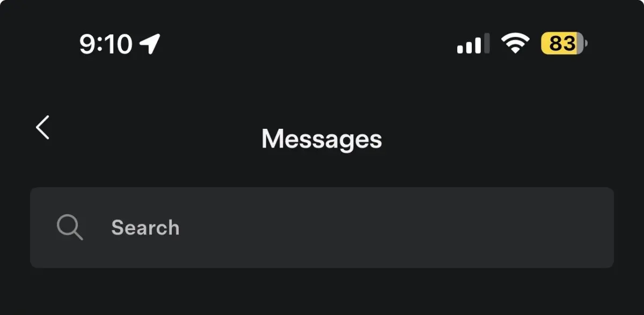Activate the gray search box
Viewport: 644px width, 315px height.
[322, 228]
